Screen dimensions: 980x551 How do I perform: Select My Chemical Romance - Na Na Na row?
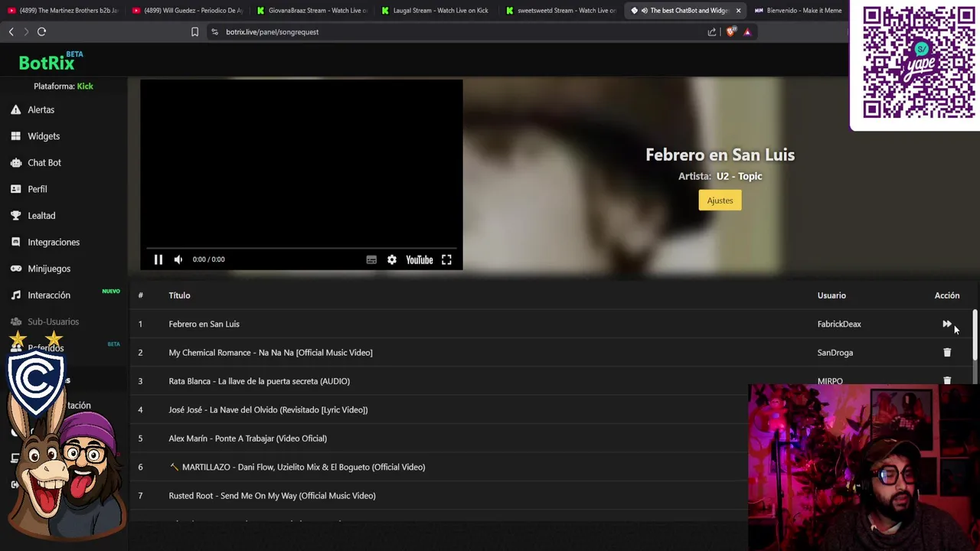point(550,353)
